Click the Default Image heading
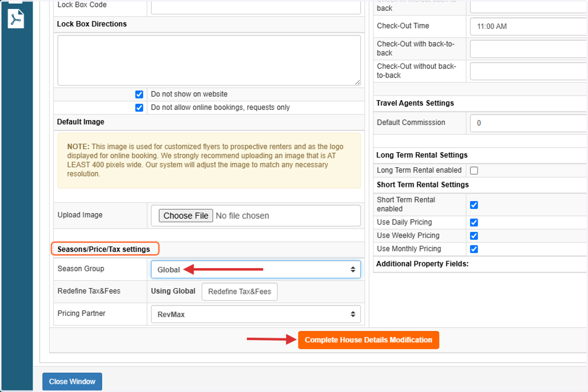588x392 pixels. click(80, 122)
